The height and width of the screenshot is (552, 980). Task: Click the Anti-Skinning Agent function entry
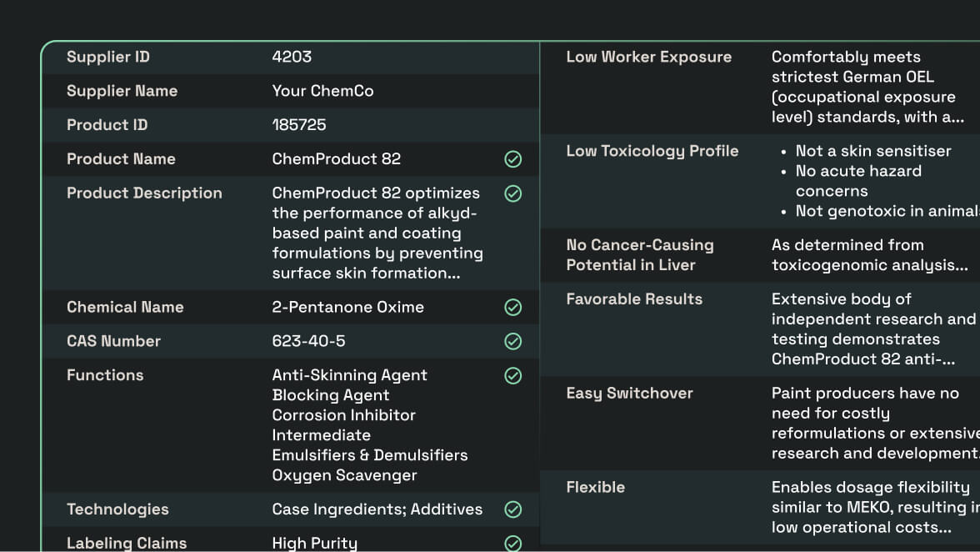(349, 375)
